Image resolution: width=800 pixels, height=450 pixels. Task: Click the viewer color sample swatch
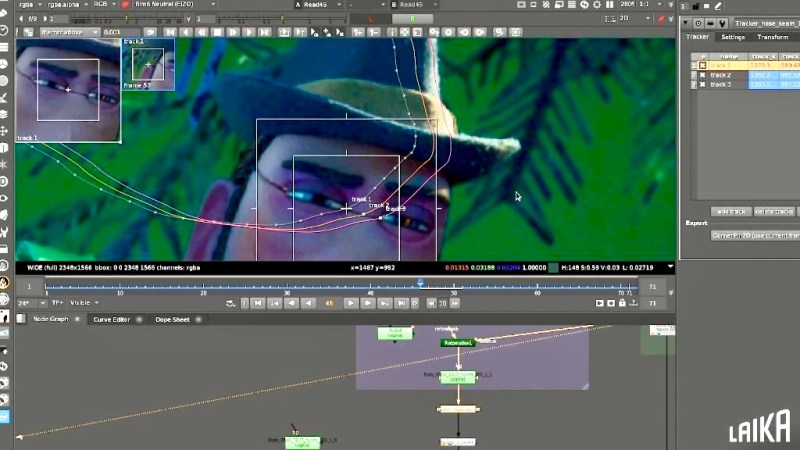[x=553, y=267]
